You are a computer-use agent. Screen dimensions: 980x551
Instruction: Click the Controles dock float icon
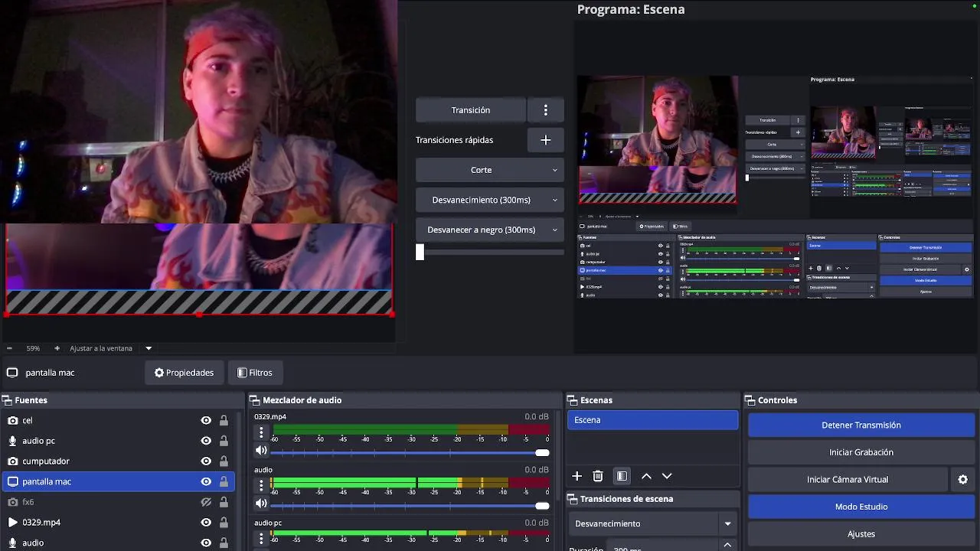(x=750, y=400)
